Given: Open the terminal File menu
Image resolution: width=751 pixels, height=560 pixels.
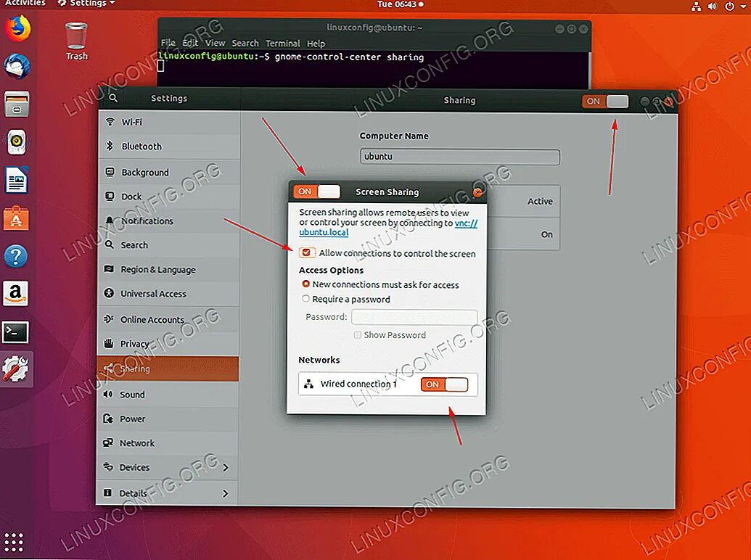Looking at the screenshot, I should (x=168, y=43).
